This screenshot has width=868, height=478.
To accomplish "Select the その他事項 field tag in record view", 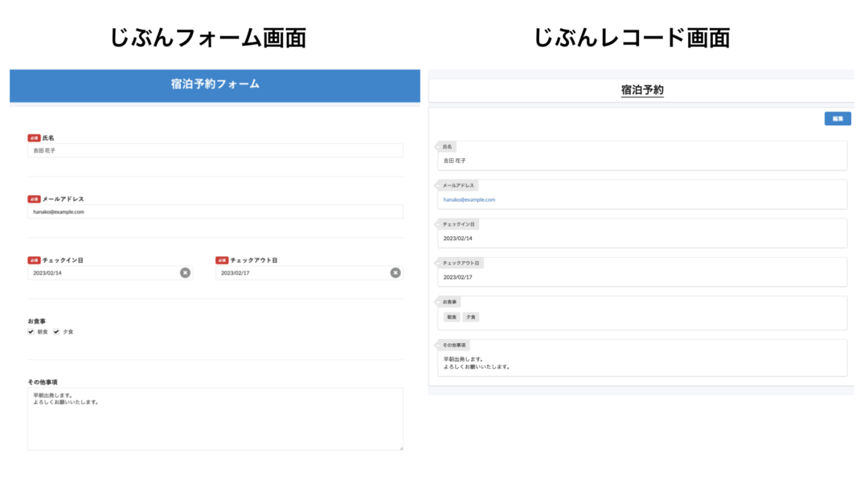I will click(456, 344).
